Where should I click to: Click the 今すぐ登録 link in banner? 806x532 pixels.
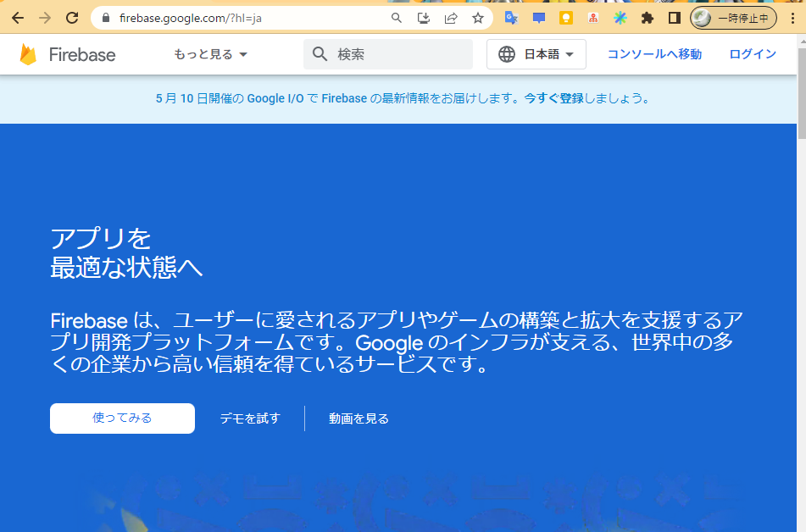point(553,98)
